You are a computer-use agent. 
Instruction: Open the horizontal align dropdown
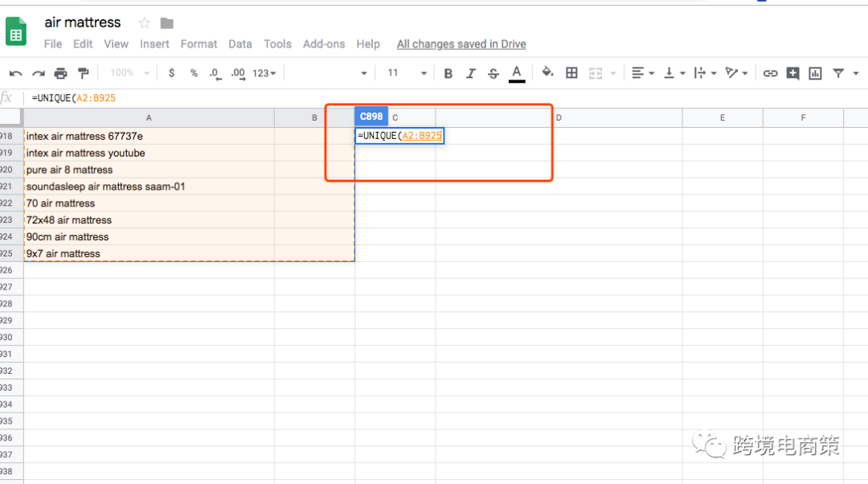coord(642,73)
